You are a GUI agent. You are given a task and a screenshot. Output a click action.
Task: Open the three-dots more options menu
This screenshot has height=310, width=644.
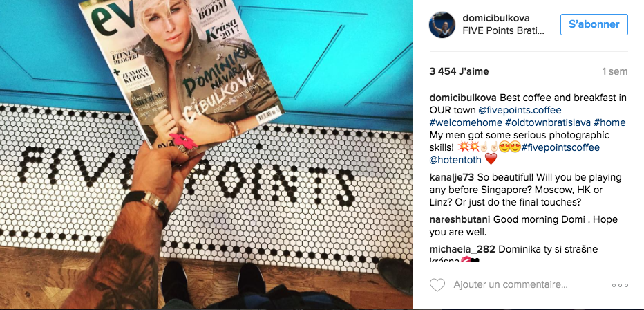click(620, 285)
